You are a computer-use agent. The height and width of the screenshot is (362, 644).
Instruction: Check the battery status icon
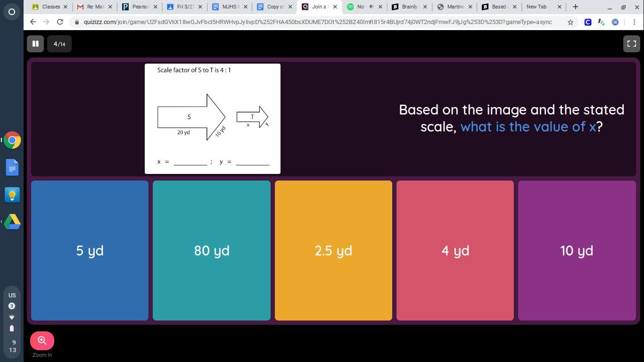[12, 328]
